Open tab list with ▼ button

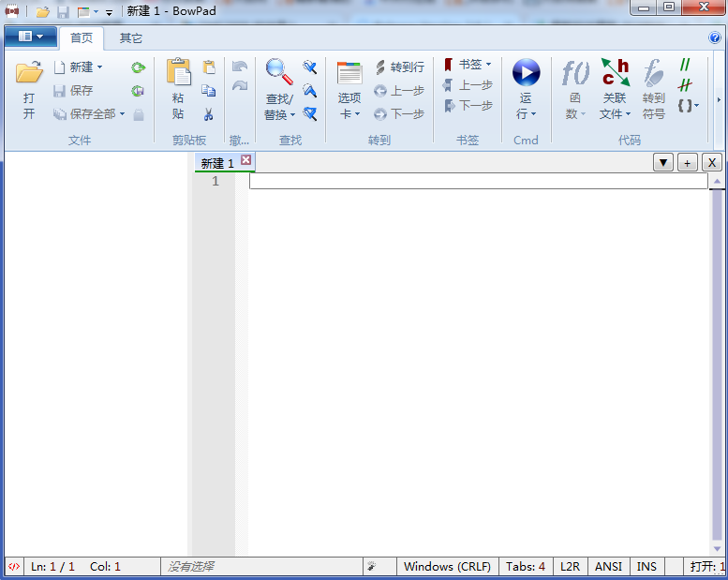pyautogui.click(x=663, y=162)
